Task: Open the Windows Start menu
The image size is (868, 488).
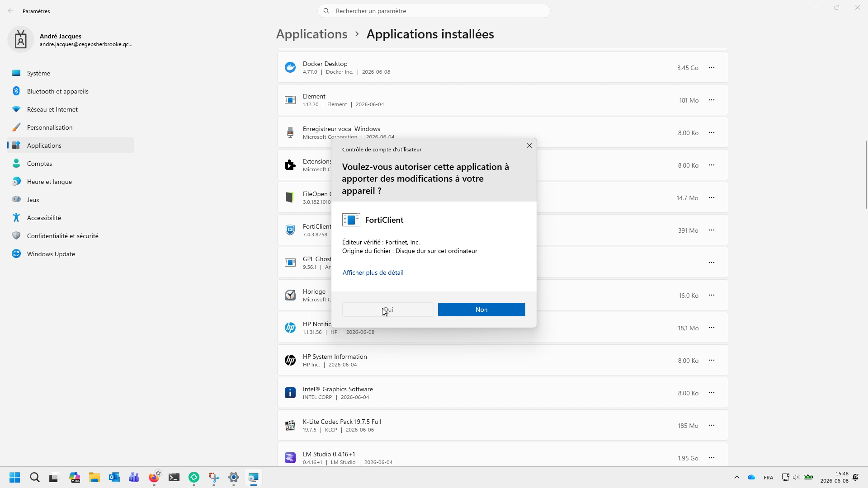Action: point(14,478)
